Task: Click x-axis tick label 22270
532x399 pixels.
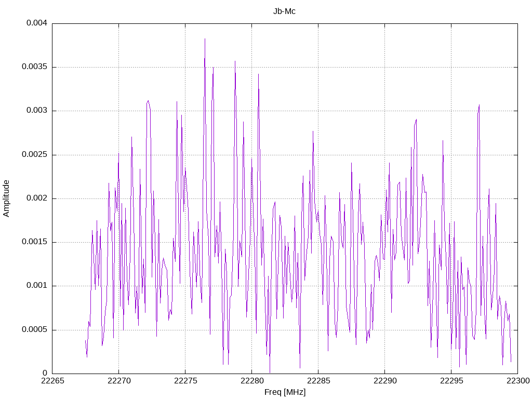Action: 119,381
